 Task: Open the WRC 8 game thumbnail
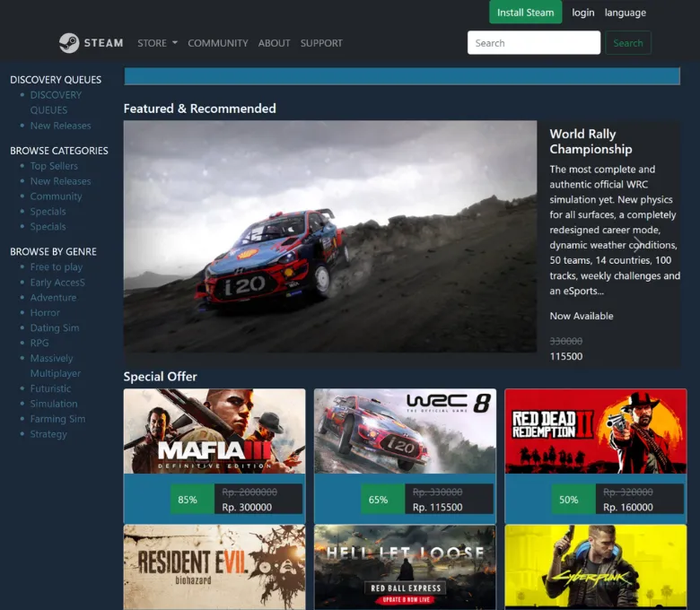(x=405, y=431)
